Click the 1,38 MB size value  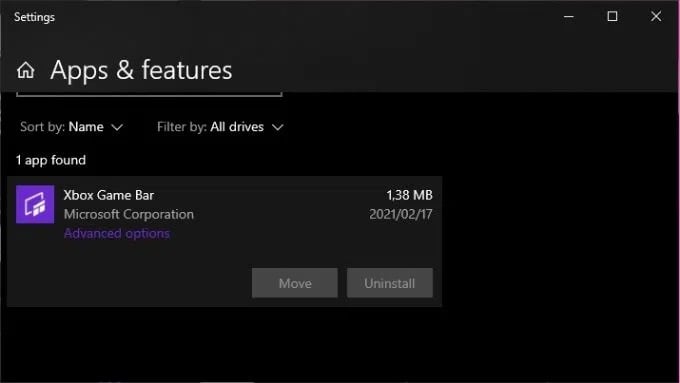pyautogui.click(x=409, y=195)
